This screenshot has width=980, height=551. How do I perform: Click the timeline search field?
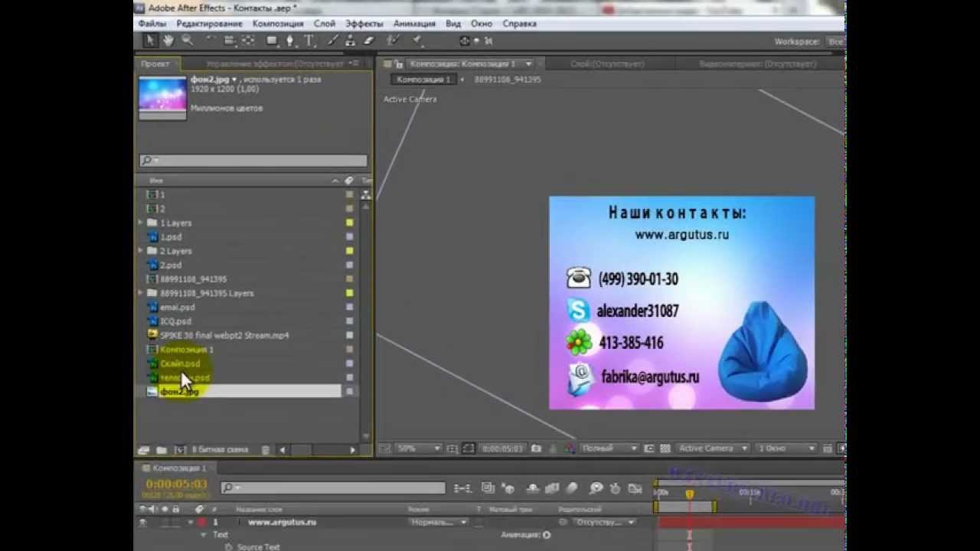coord(333,487)
